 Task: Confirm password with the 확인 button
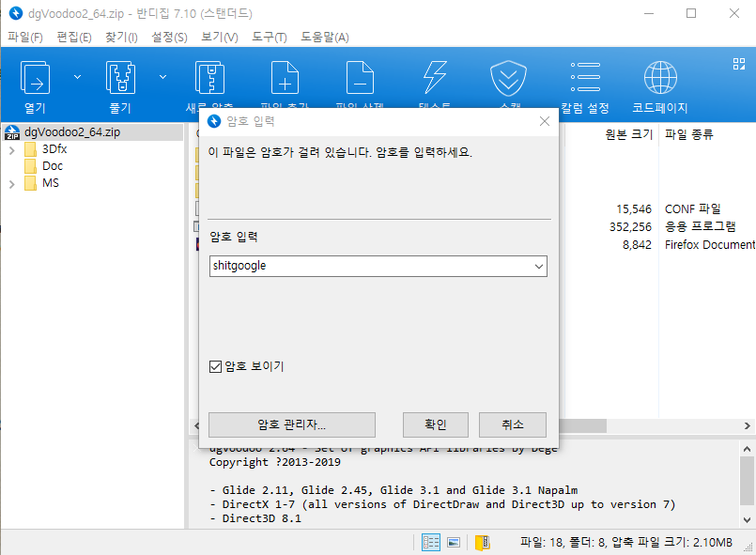click(436, 424)
